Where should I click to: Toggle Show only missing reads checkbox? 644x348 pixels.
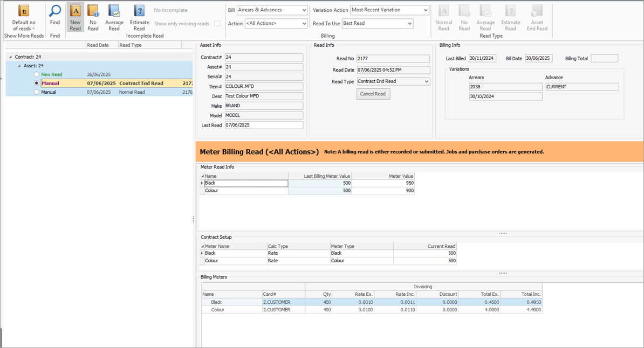217,24
